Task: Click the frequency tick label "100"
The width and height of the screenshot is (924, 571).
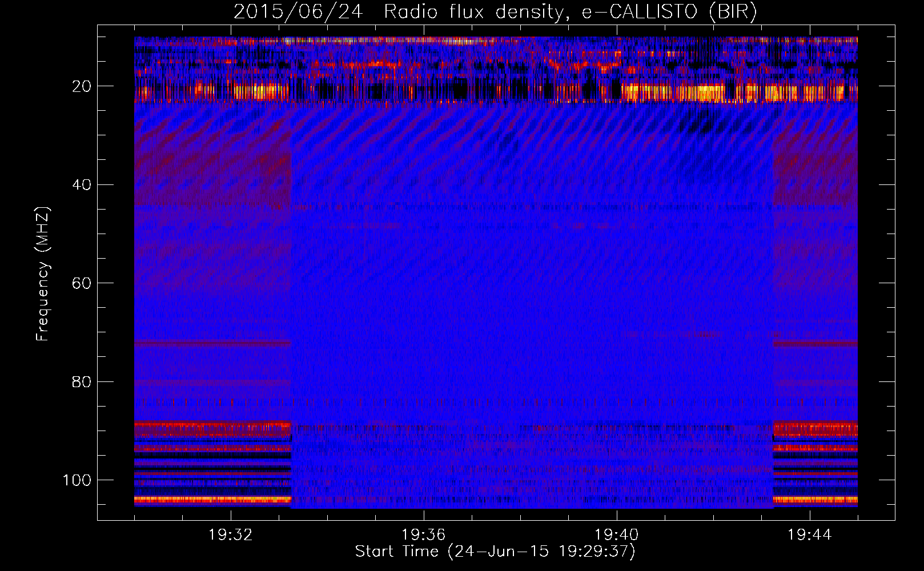Action: coord(77,480)
